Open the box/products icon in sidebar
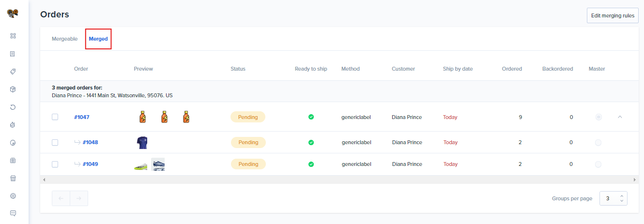Image resolution: width=644 pixels, height=224 pixels. pos(13,90)
